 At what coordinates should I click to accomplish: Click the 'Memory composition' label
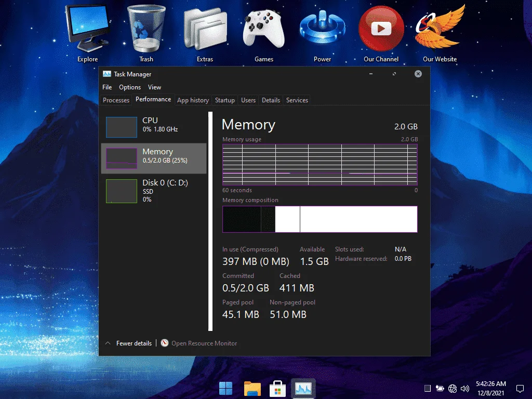point(250,200)
